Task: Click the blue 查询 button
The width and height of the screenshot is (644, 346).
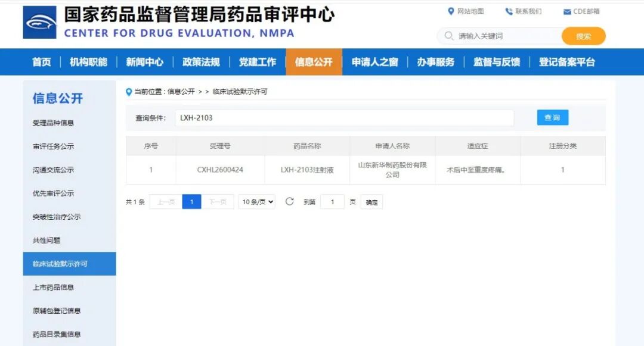Action: coord(552,118)
